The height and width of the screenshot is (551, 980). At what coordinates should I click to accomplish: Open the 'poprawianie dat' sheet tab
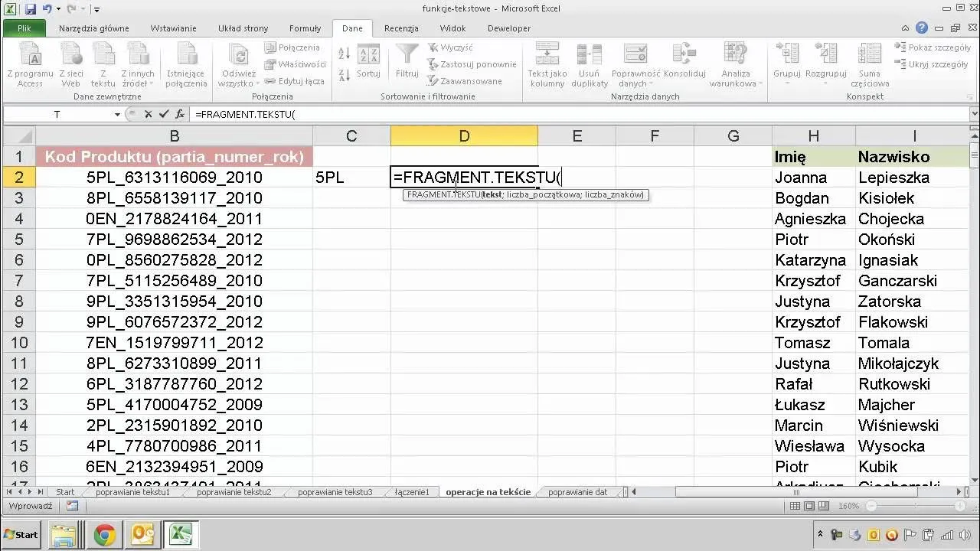(x=580, y=492)
